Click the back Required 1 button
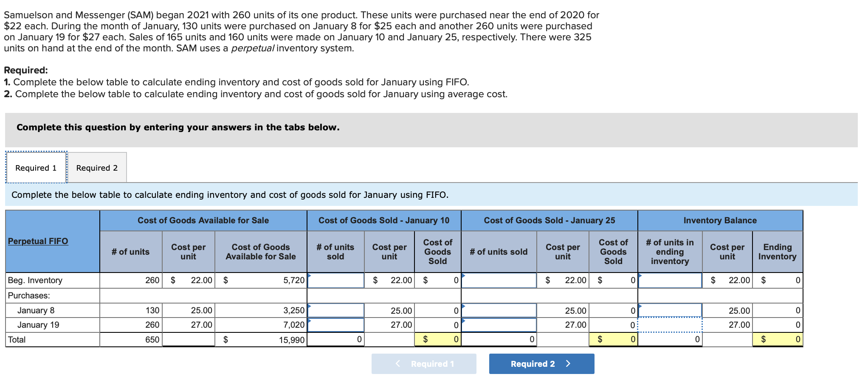This screenshot has width=868, height=388. [423, 363]
